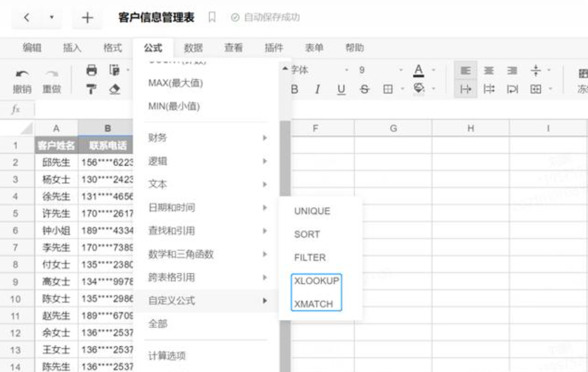This screenshot has height=372, width=588.
Task: Toggle italic text style
Action: click(x=318, y=90)
